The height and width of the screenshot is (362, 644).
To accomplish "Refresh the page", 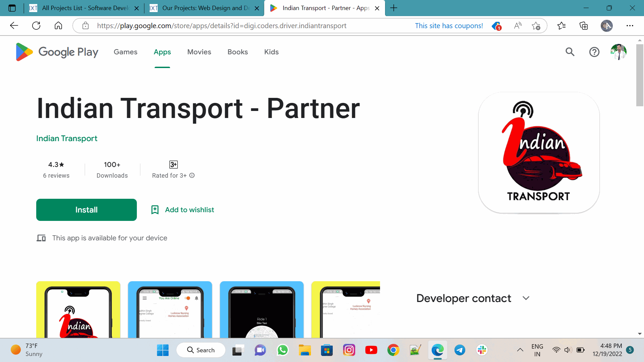I will click(36, 25).
